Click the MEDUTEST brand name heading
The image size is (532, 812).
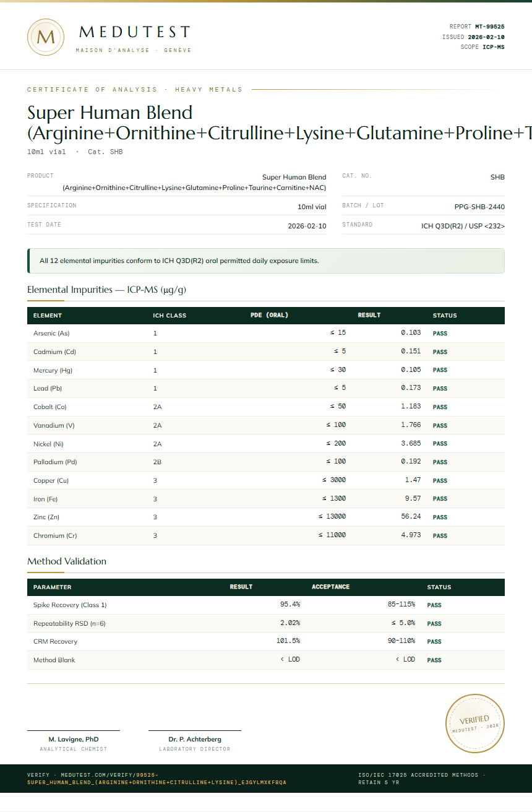pos(135,32)
